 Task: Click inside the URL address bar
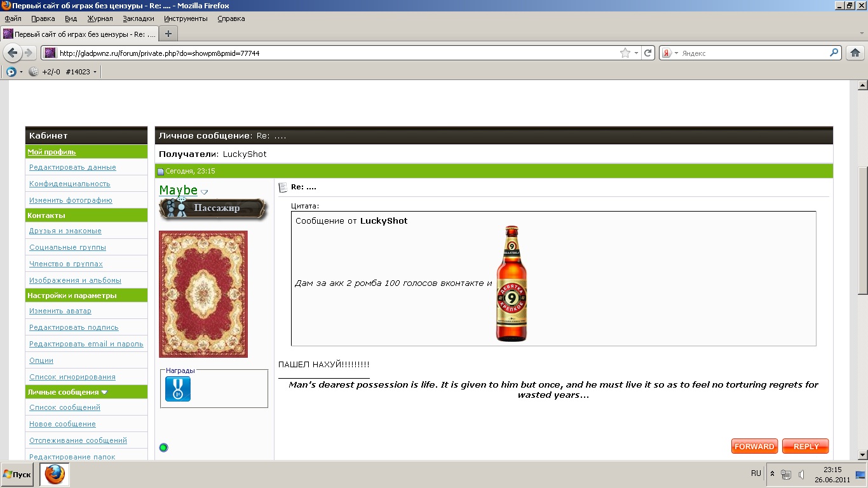point(330,53)
